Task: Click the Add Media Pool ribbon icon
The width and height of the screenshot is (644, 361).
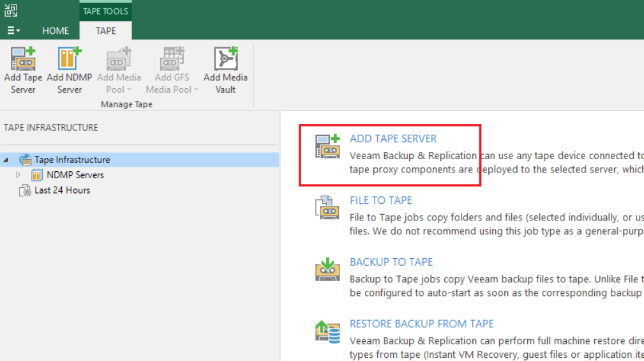Action: tap(119, 58)
